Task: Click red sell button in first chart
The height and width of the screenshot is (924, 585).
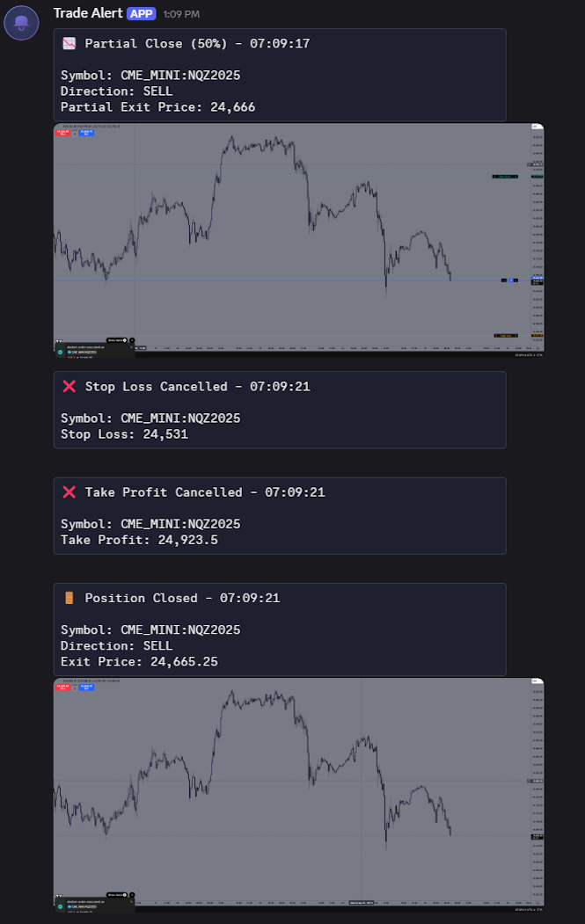Action: [x=62, y=133]
